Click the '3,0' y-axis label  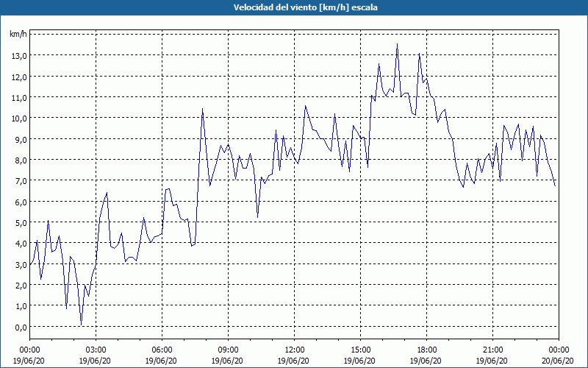coord(21,264)
